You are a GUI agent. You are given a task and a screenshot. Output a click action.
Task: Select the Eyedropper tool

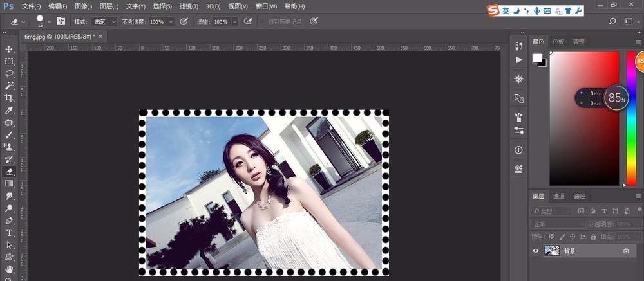(x=9, y=110)
